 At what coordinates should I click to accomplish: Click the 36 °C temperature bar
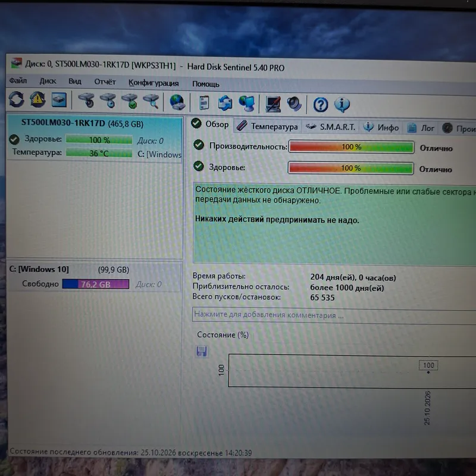point(99,153)
